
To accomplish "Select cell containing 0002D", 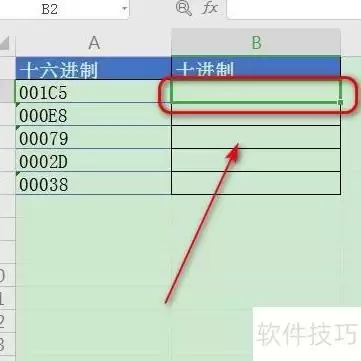I will (x=94, y=160).
